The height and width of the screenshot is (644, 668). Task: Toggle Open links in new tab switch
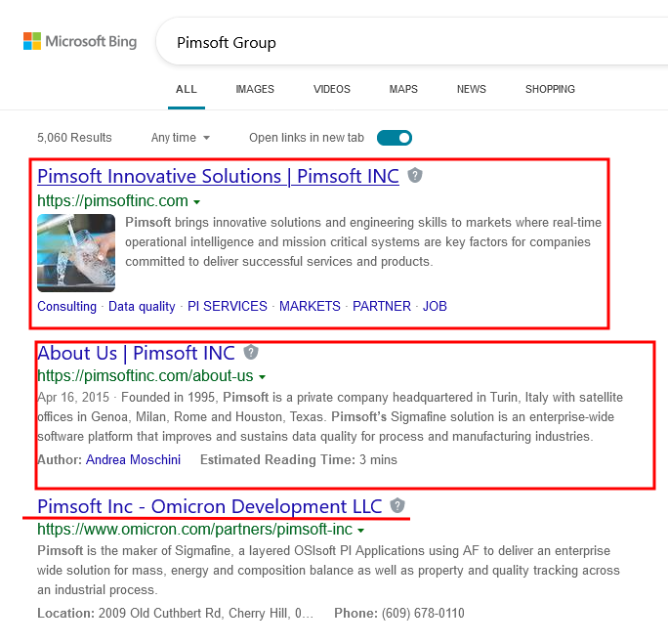[395, 138]
